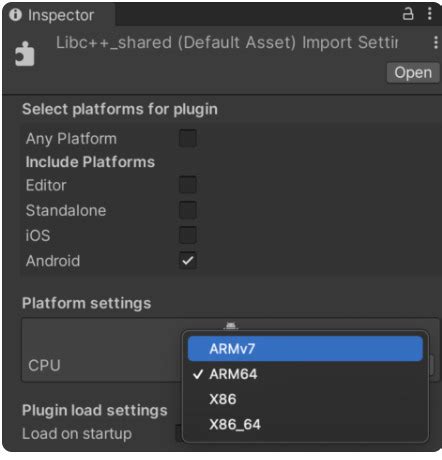The height and width of the screenshot is (460, 442).
Task: Click the Open button
Action: click(413, 73)
